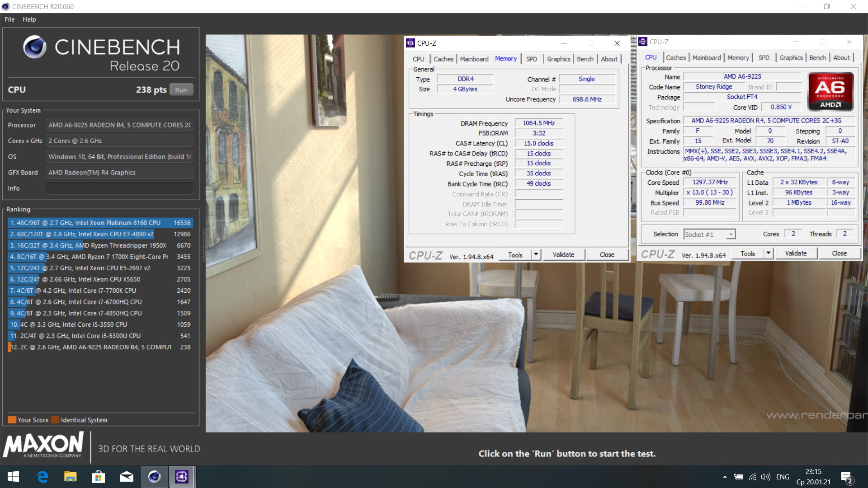Open Windows Start menu
Viewport: 868px width, 488px height.
(14, 477)
